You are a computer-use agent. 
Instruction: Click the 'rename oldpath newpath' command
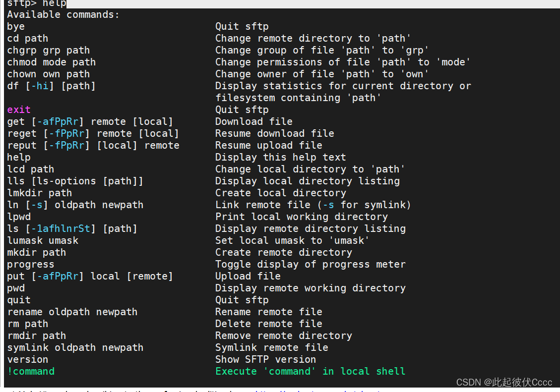[x=72, y=312]
